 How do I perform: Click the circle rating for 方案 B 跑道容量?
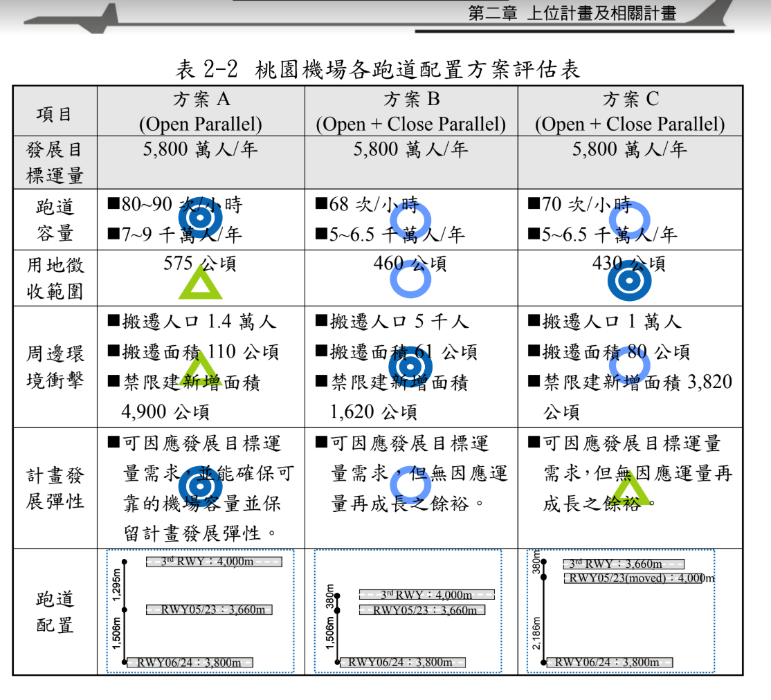pyautogui.click(x=410, y=220)
